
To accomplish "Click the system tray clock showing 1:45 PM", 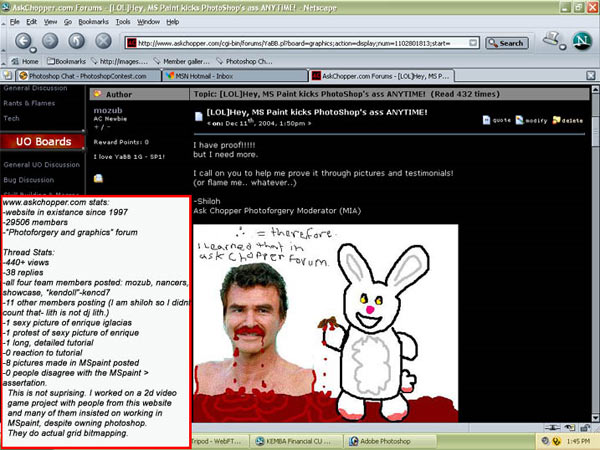I will [578, 441].
